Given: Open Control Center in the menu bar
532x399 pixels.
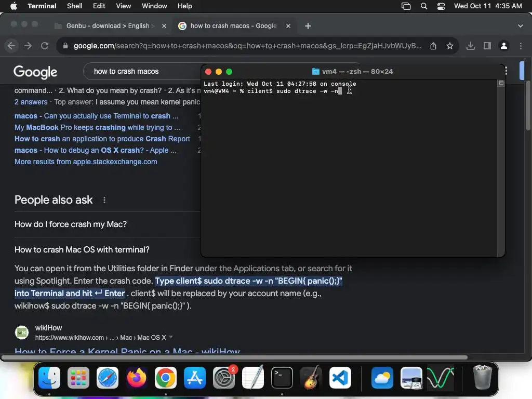Looking at the screenshot, I should click(441, 6).
